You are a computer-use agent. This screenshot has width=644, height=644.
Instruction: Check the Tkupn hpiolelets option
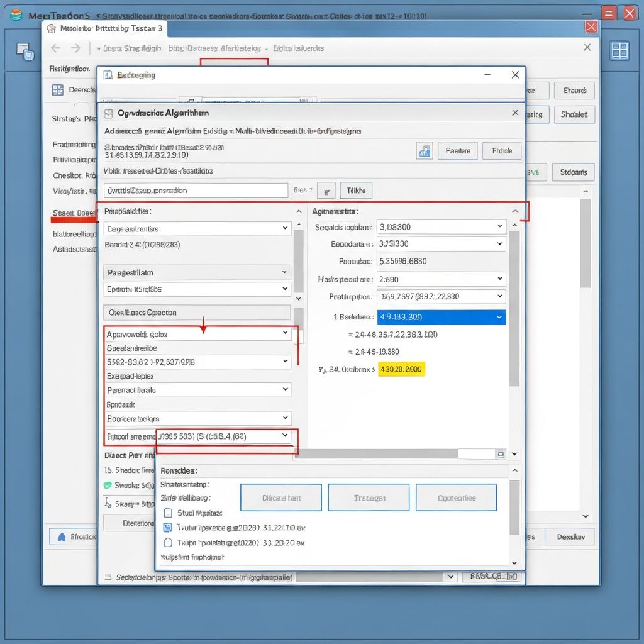coord(167,543)
